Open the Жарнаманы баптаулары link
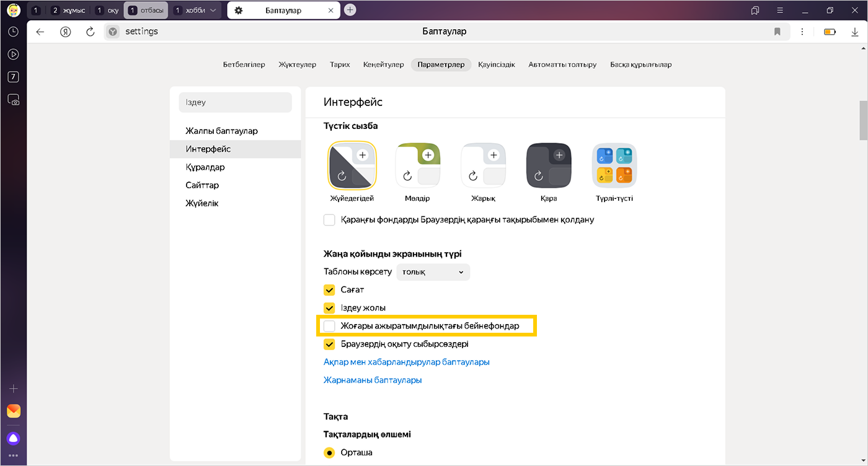868x466 pixels. [373, 380]
